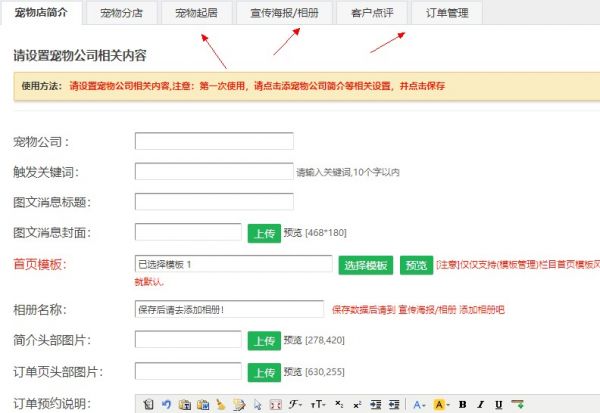Open the highlight background color picker
Viewport: 600px width, 413px height.
coord(441,404)
